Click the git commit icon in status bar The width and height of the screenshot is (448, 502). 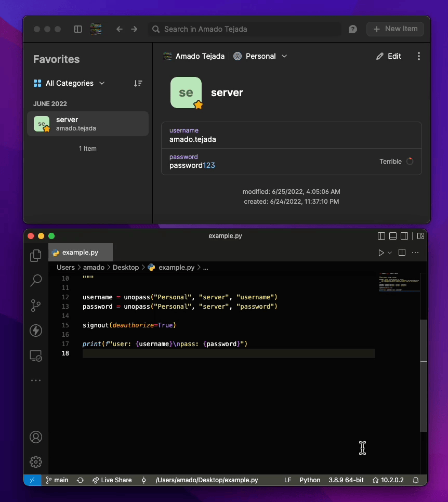click(144, 480)
